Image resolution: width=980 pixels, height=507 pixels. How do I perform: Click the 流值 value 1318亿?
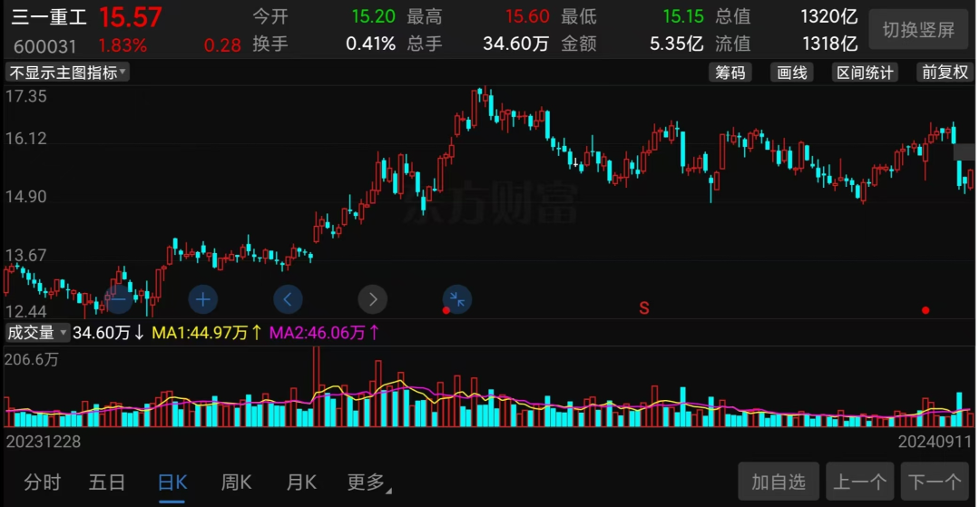pos(828,44)
